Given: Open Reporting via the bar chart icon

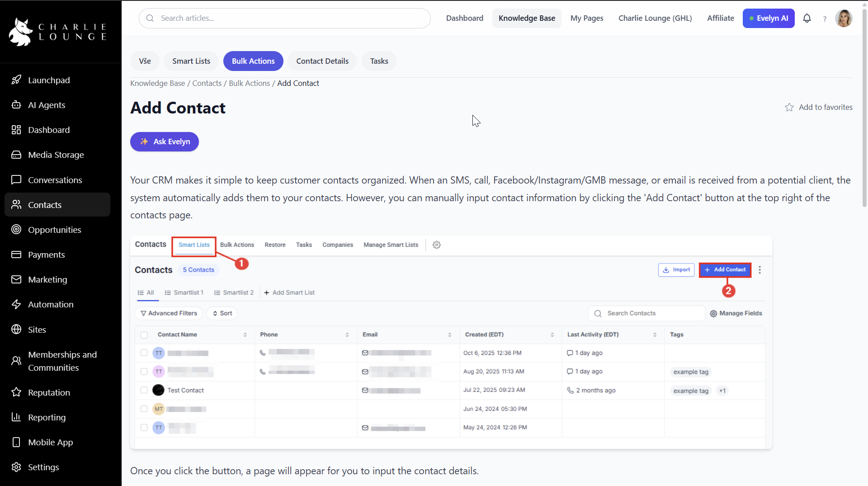Looking at the screenshot, I should (16, 417).
